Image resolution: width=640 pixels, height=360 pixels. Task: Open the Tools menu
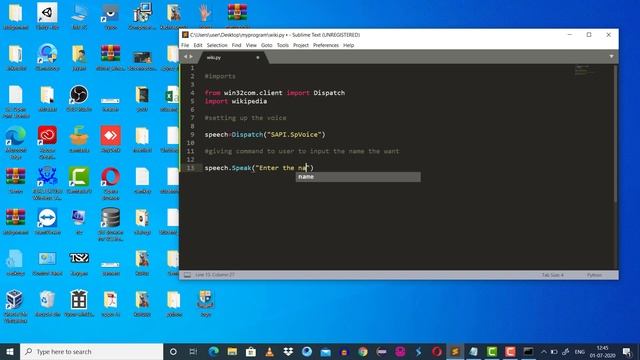pyautogui.click(x=282, y=45)
